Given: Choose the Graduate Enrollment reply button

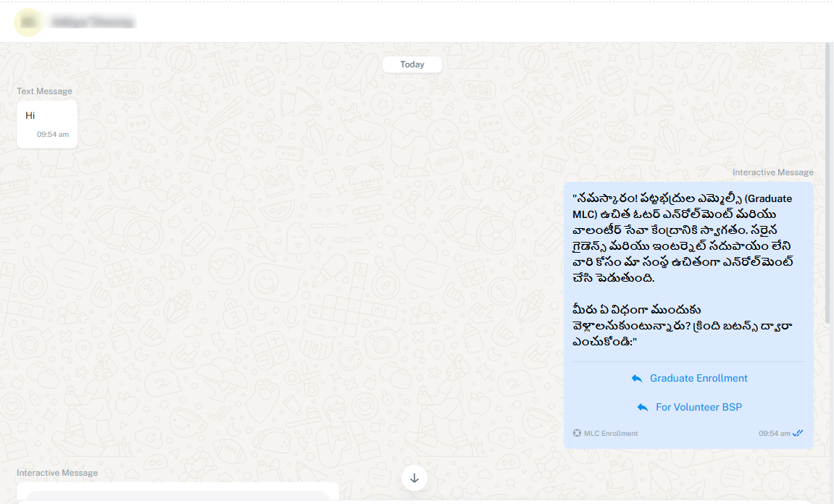Looking at the screenshot, I should (x=689, y=379).
